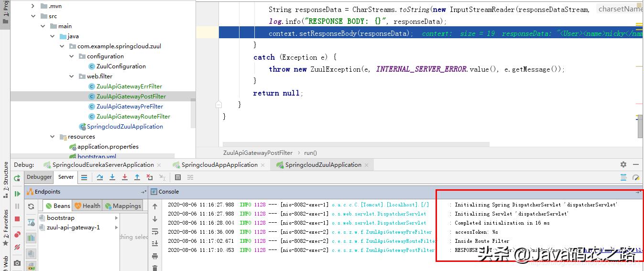Switch to SpringcloudAppApplication debug tab

219,165
